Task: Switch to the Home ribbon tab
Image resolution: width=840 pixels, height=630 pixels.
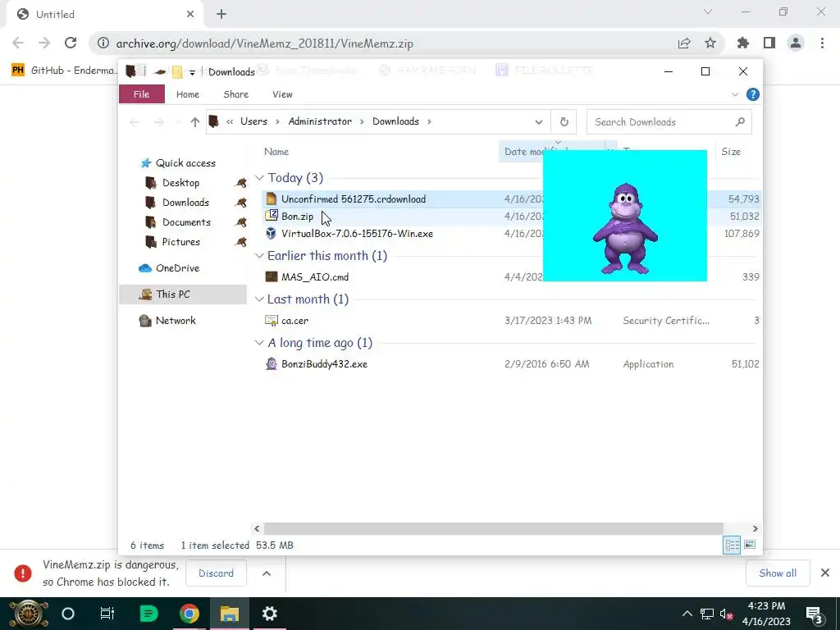Action: coord(188,94)
